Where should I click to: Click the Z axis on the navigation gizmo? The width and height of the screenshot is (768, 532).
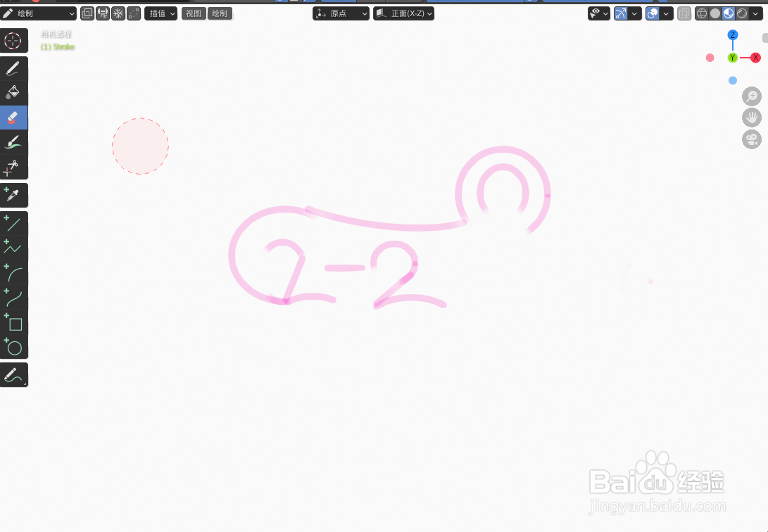(732, 34)
